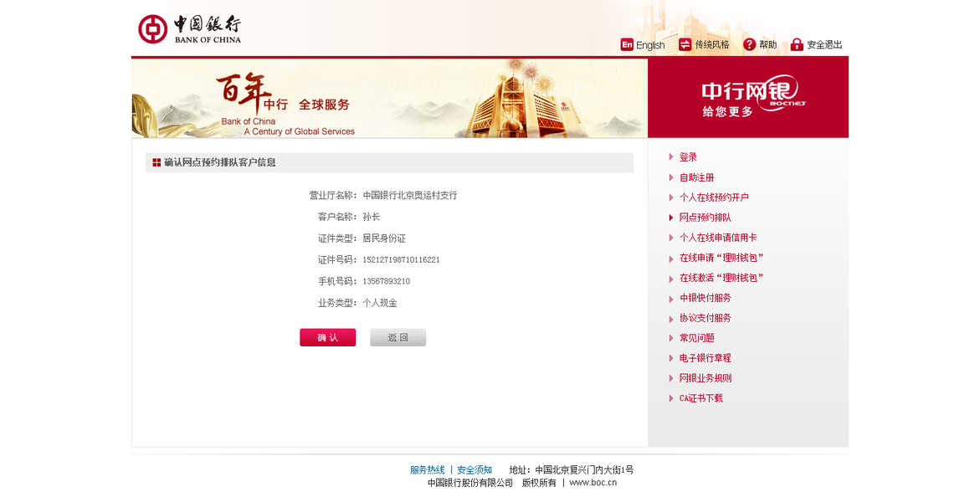This screenshot has height=502, width=980.
Task: Open the 传统风格 traditional style link
Action: (x=712, y=45)
